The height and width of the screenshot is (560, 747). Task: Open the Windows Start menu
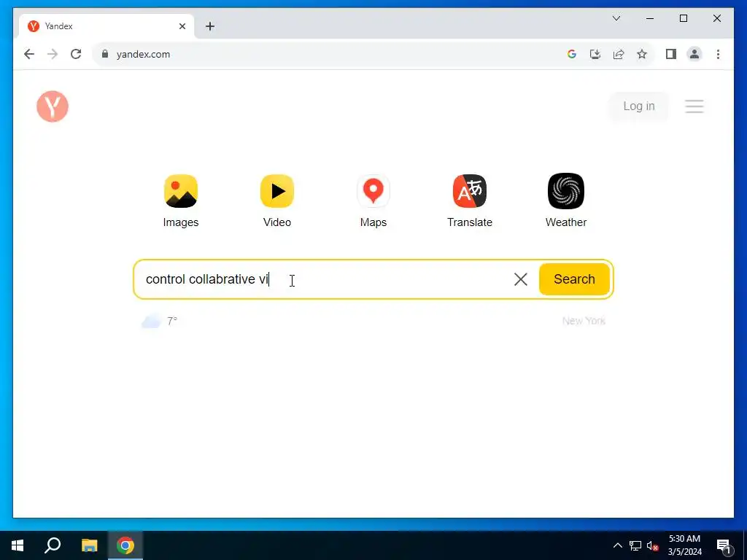18,545
